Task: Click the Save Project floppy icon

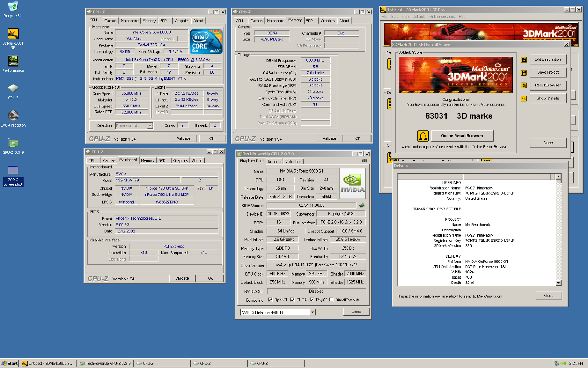Action: pyautogui.click(x=524, y=72)
